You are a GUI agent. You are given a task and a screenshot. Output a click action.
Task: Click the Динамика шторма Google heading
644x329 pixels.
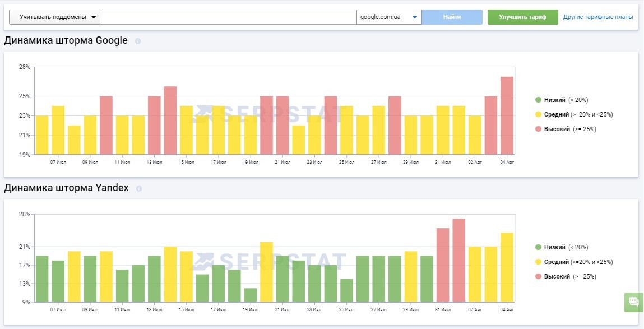pyautogui.click(x=66, y=41)
